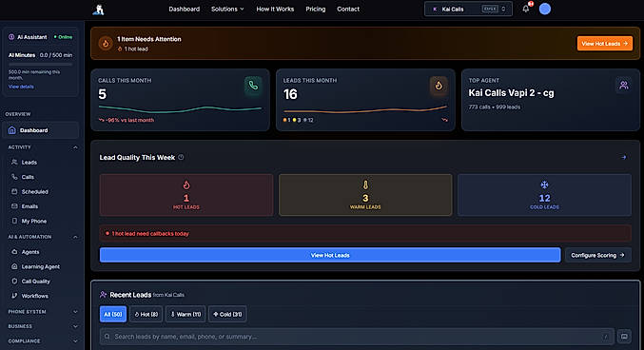644x350 pixels.
Task: Click the Agents sidebar icon
Action: (x=14, y=251)
